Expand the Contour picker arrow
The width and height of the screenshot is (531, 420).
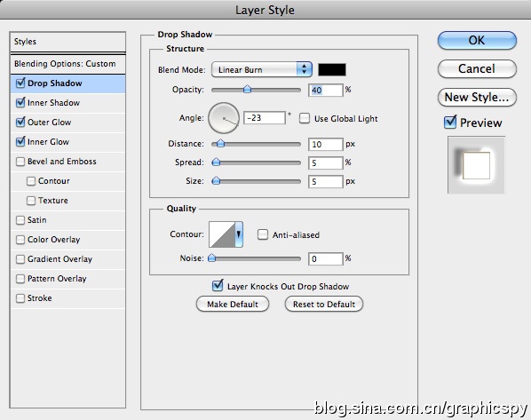click(239, 234)
